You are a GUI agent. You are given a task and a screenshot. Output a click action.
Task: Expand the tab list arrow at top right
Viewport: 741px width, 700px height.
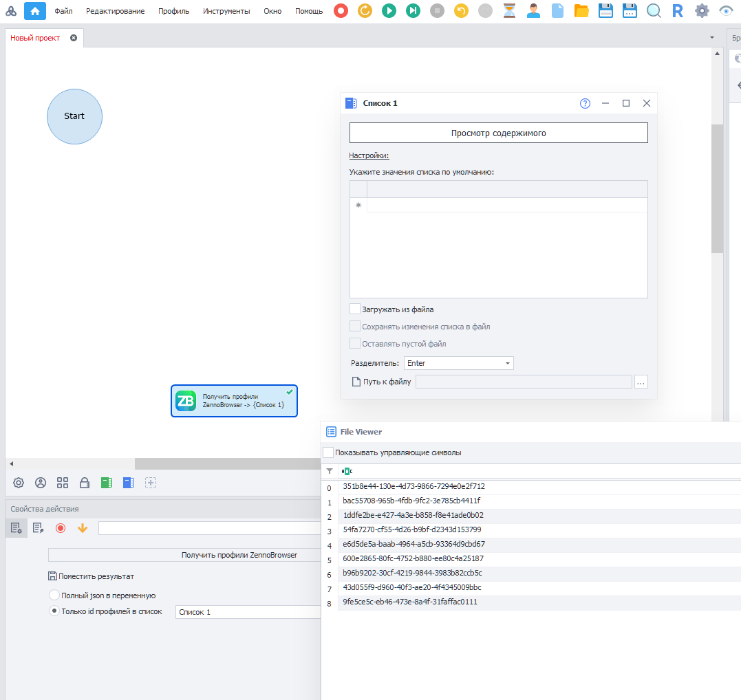point(712,38)
